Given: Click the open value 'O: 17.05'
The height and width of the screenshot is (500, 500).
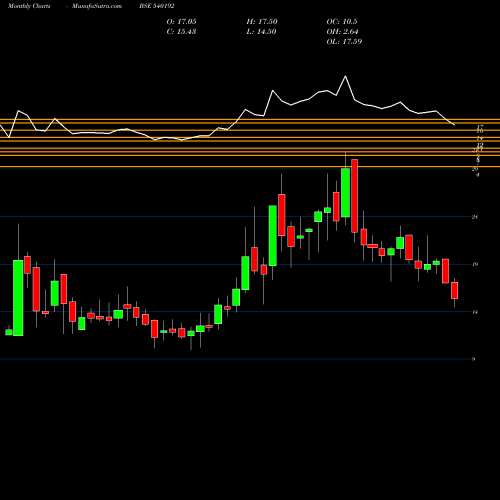Looking at the screenshot, I should 181,22.
